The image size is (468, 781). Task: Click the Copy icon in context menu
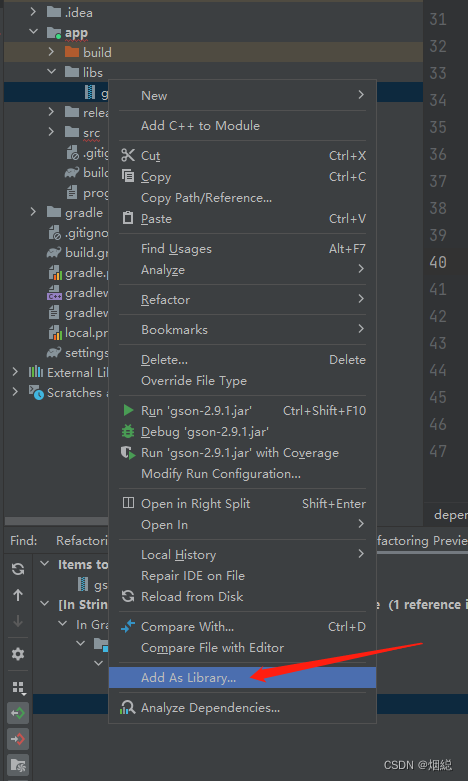[128, 176]
